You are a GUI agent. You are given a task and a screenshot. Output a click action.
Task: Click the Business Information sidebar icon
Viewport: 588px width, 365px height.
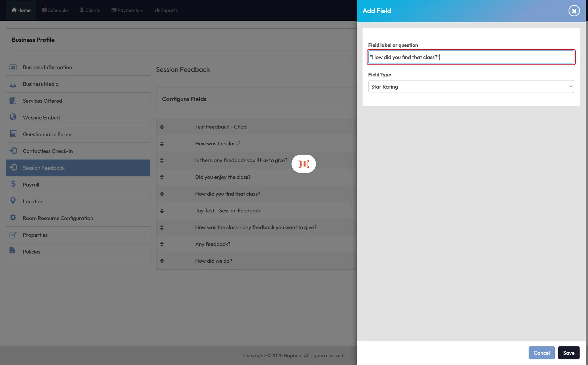[x=13, y=67]
